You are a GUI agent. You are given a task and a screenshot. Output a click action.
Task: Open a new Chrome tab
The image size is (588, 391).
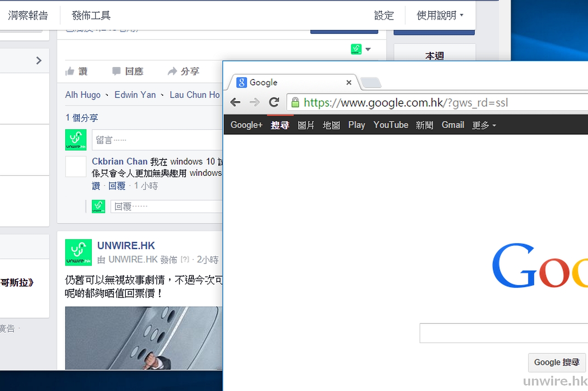coord(371,83)
